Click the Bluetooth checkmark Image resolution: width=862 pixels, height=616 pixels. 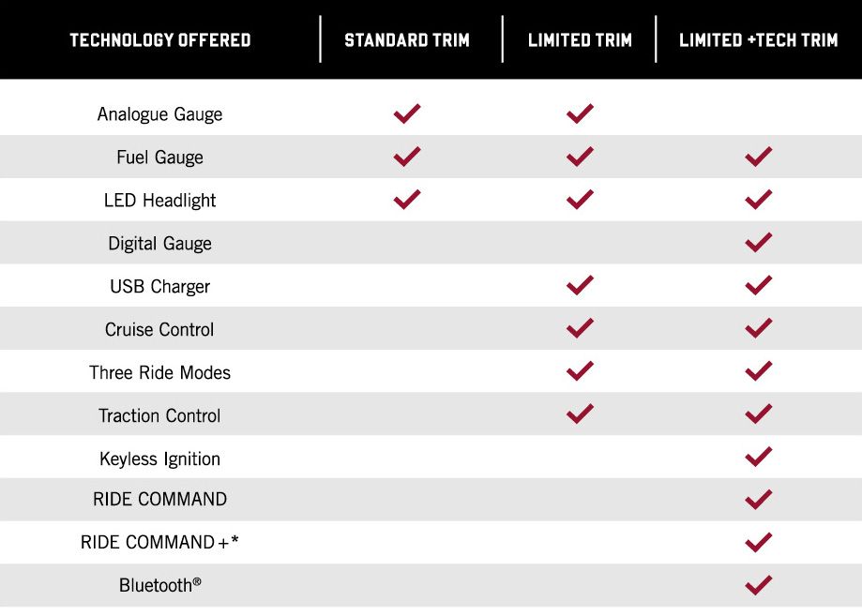click(x=759, y=585)
